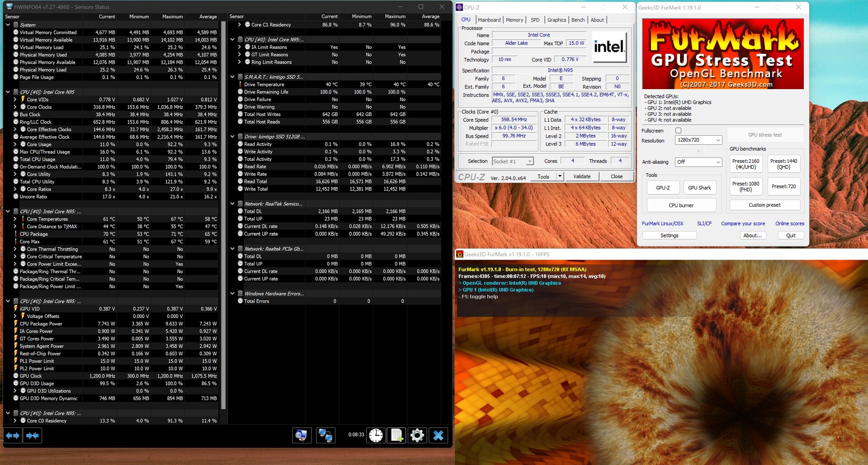Open the Anti-aliasing dropdown
868x465 pixels.
[x=698, y=162]
